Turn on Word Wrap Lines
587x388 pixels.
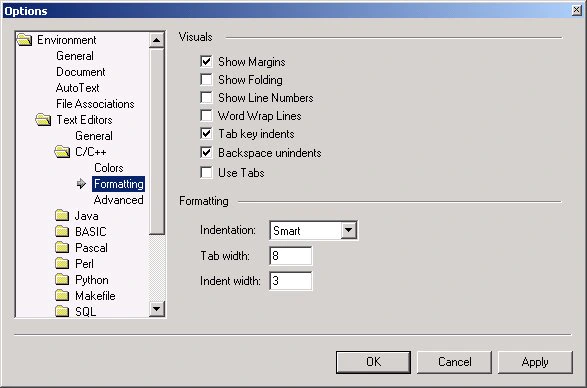[206, 115]
